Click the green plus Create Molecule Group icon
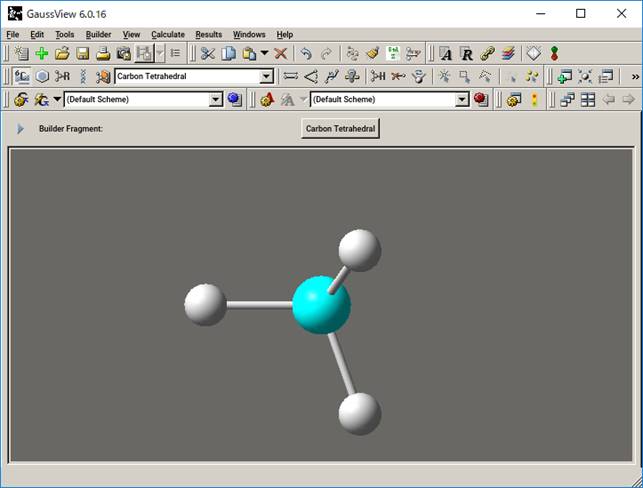The image size is (643, 488). click(41, 54)
